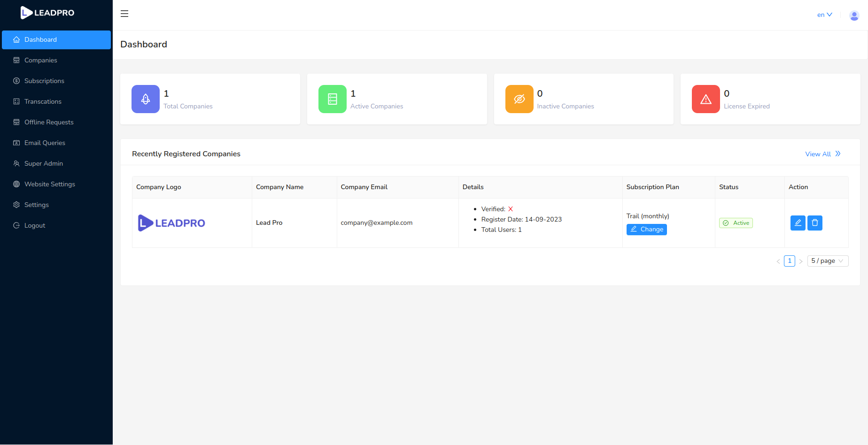Screen dimensions: 868x445
Task: Toggle the sidebar with hamburger menu
Action: [x=124, y=14]
